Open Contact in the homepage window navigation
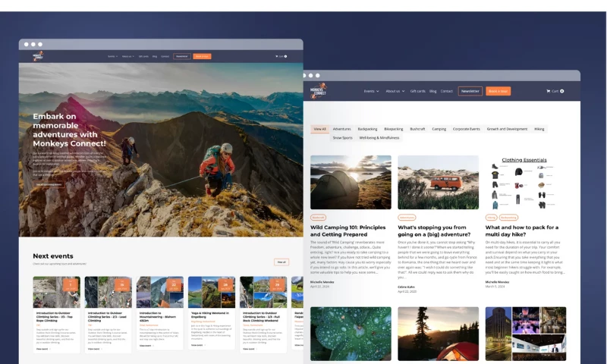 click(165, 56)
